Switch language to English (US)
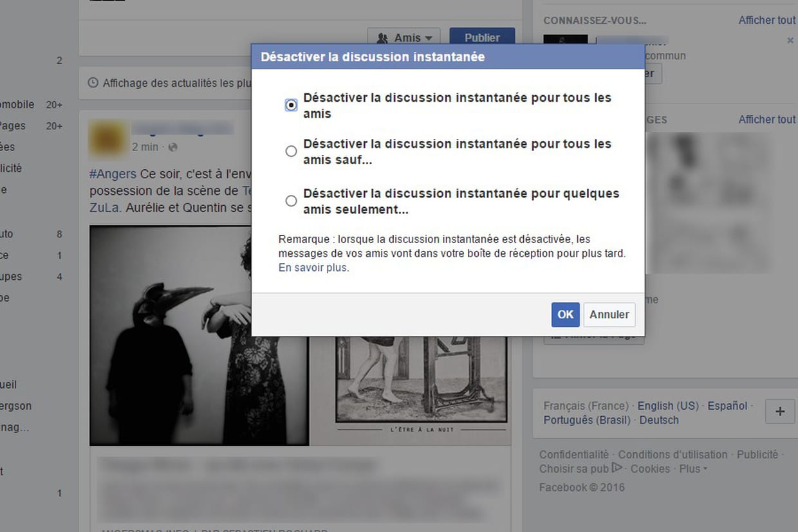 pos(667,406)
